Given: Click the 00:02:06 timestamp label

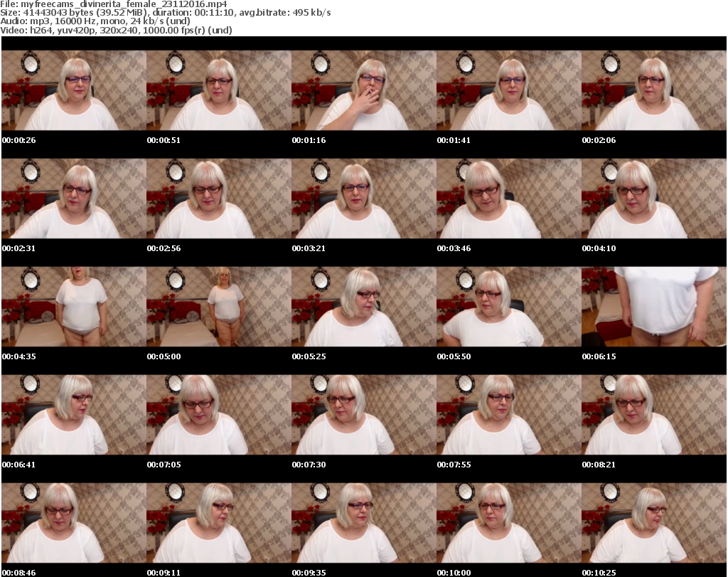Looking at the screenshot, I should (599, 140).
